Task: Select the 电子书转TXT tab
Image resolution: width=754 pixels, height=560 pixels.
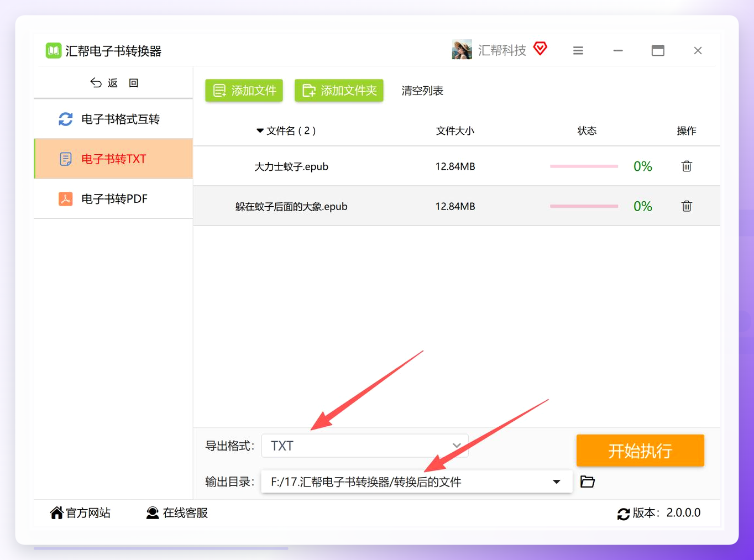Action: [x=113, y=159]
